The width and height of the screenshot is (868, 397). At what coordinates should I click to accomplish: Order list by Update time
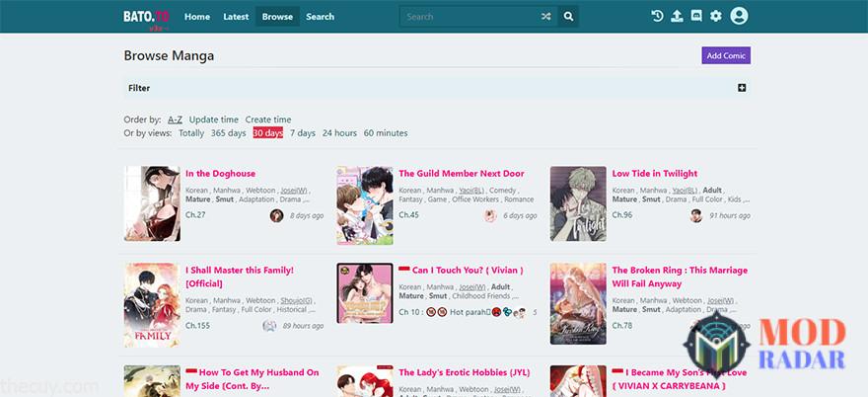click(x=214, y=119)
